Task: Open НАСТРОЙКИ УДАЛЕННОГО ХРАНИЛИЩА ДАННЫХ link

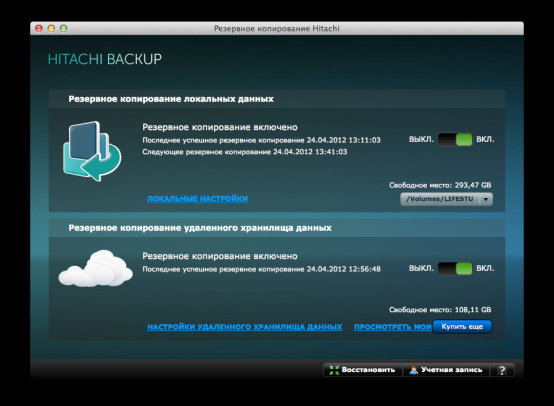Action: (244, 327)
